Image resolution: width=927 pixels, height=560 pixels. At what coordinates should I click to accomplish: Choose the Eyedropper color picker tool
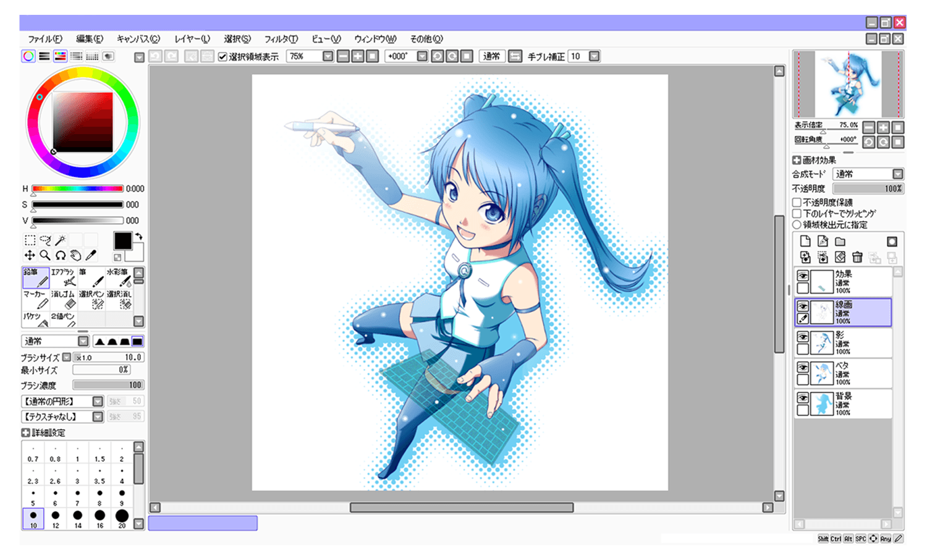(91, 255)
